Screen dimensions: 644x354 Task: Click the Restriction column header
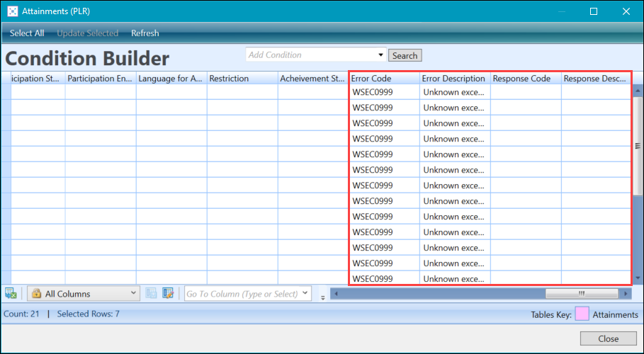242,79
